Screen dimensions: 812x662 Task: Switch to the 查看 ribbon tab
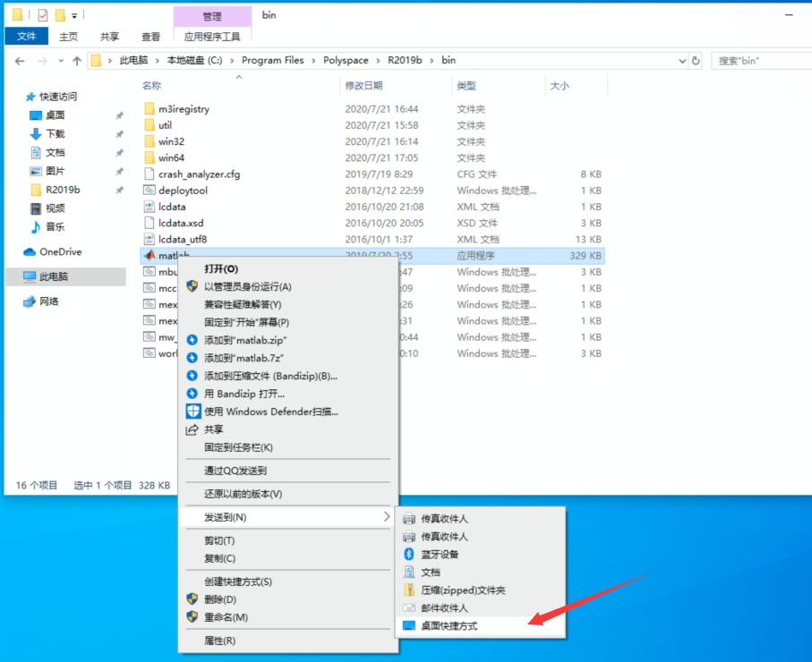150,37
